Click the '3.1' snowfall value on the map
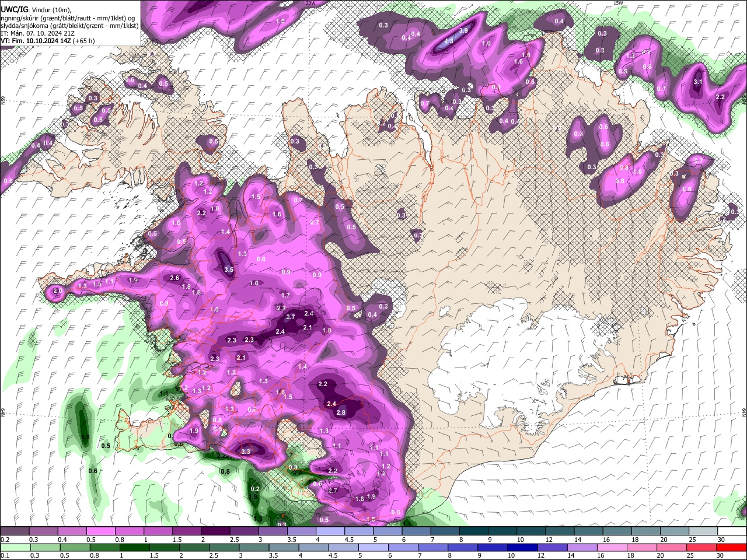 pos(697,82)
